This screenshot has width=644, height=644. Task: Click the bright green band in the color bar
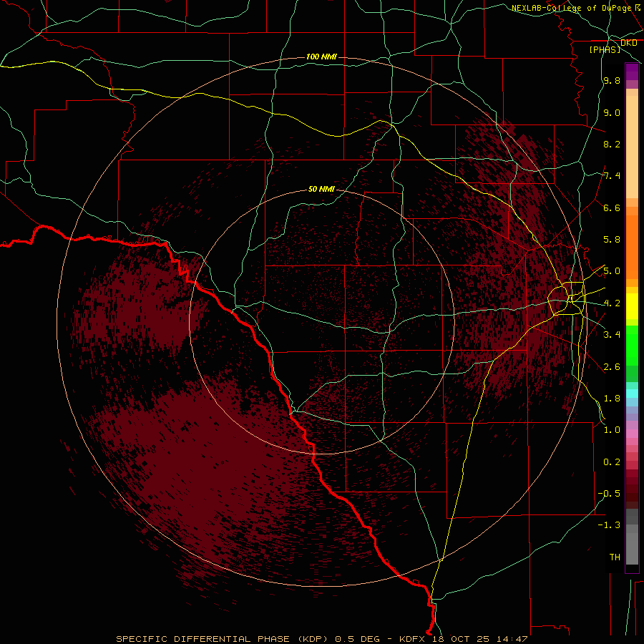click(632, 345)
